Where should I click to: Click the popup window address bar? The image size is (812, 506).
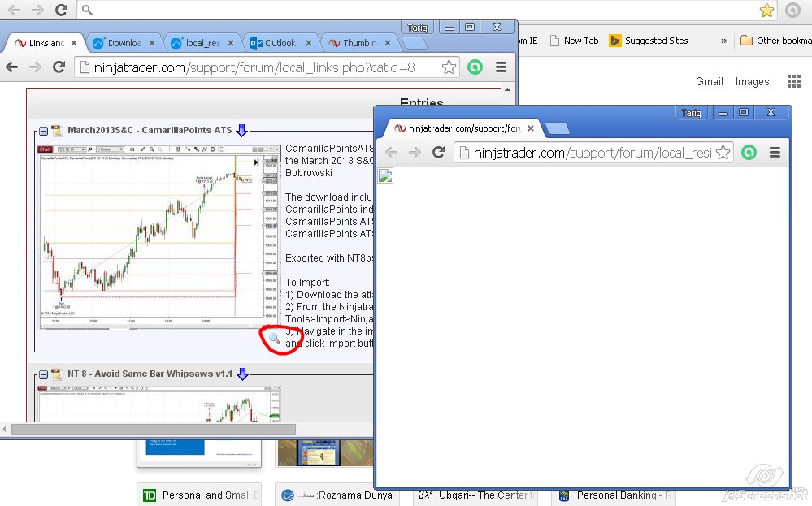point(593,153)
